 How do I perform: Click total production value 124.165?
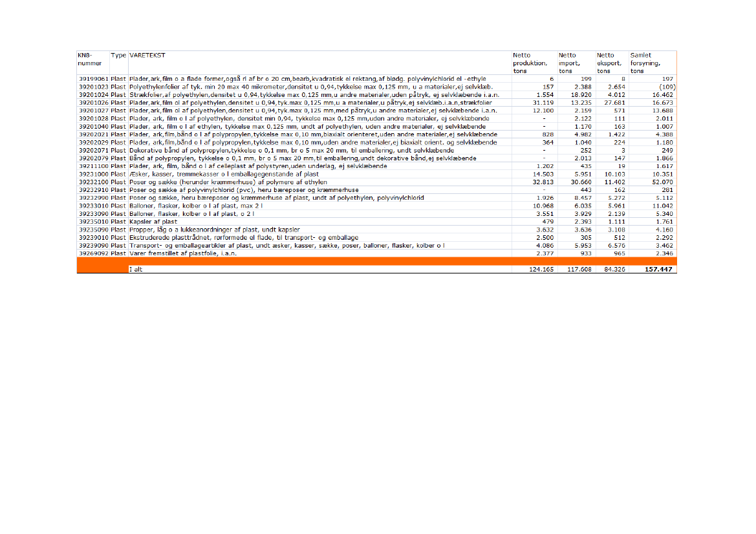541,270
